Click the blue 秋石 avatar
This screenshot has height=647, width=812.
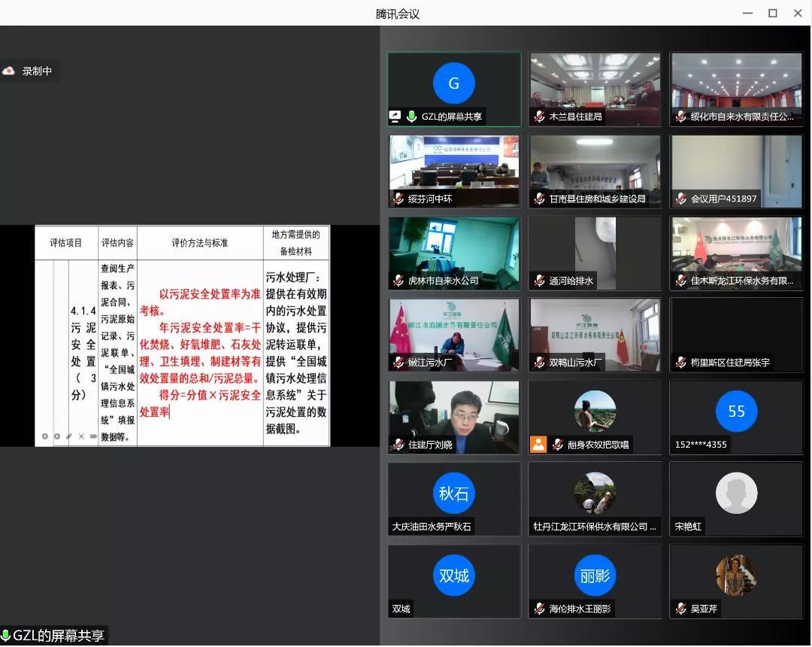[454, 494]
